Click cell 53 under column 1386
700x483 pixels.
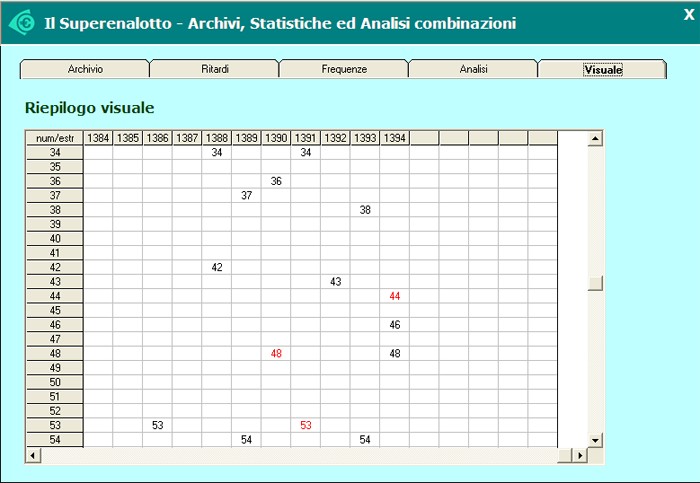[x=158, y=425]
